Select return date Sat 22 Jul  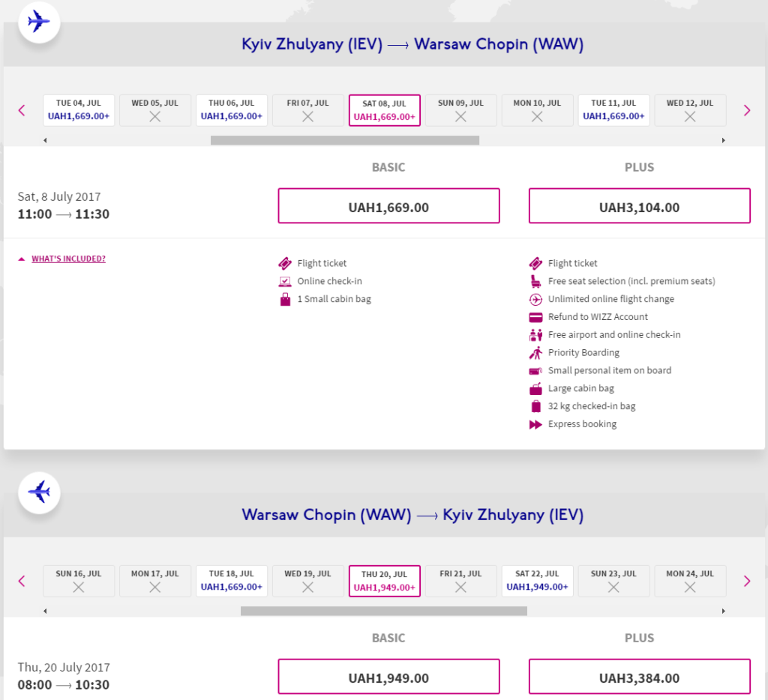point(537,581)
